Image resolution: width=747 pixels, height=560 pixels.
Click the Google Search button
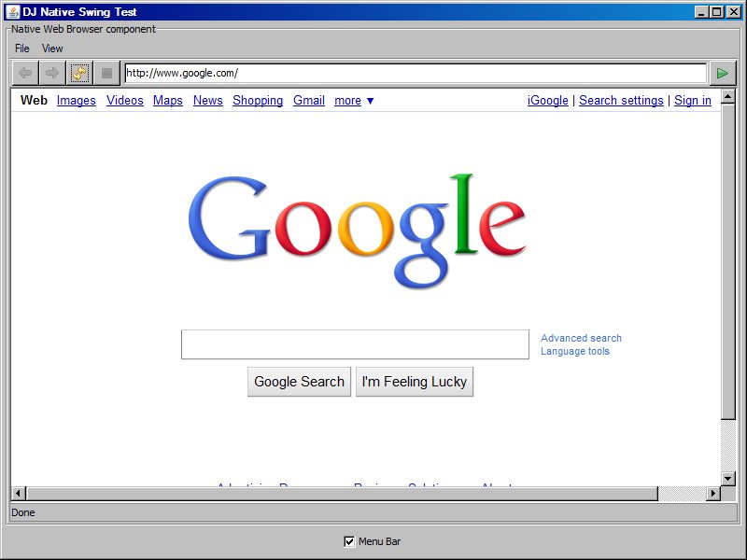[x=299, y=382]
